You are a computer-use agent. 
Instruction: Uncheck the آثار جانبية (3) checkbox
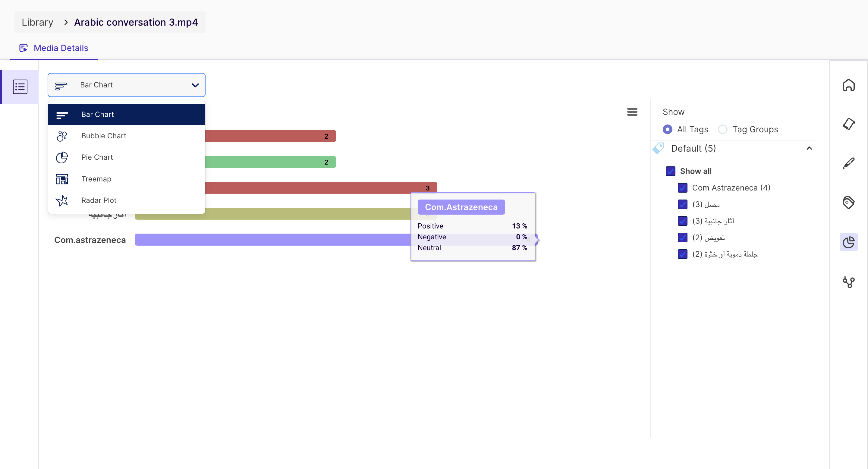tap(683, 221)
